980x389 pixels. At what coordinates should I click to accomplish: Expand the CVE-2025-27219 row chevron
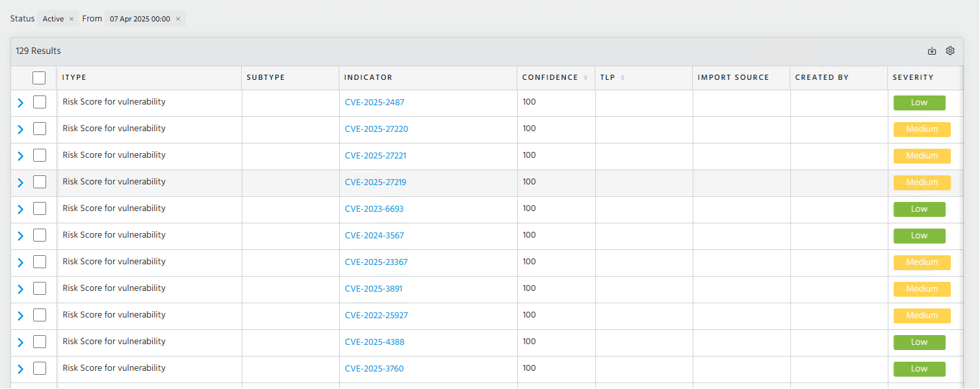coord(20,182)
